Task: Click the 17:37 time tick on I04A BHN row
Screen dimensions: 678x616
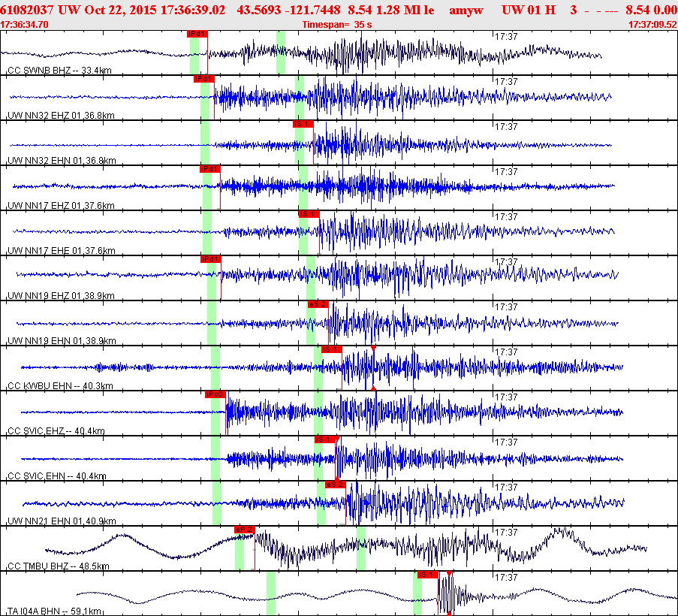Action: point(506,578)
